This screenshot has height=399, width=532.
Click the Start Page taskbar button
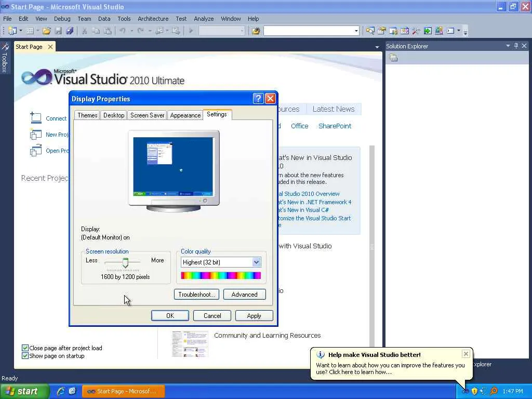click(x=124, y=391)
